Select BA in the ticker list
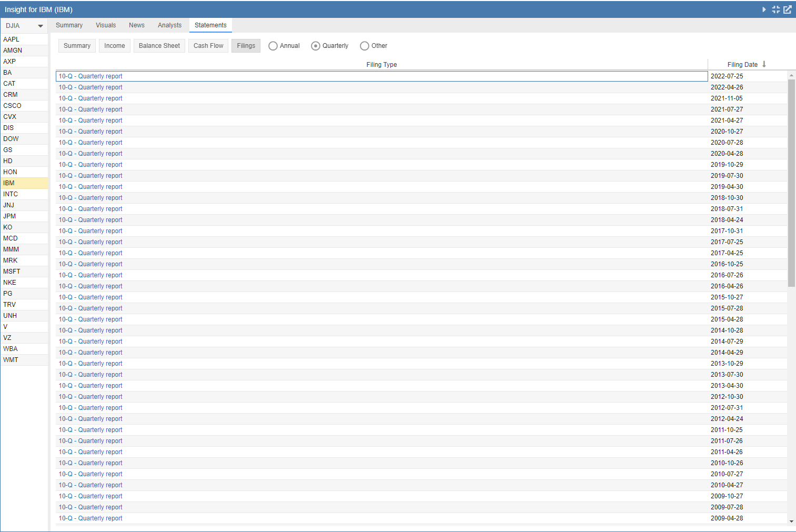 [24, 73]
